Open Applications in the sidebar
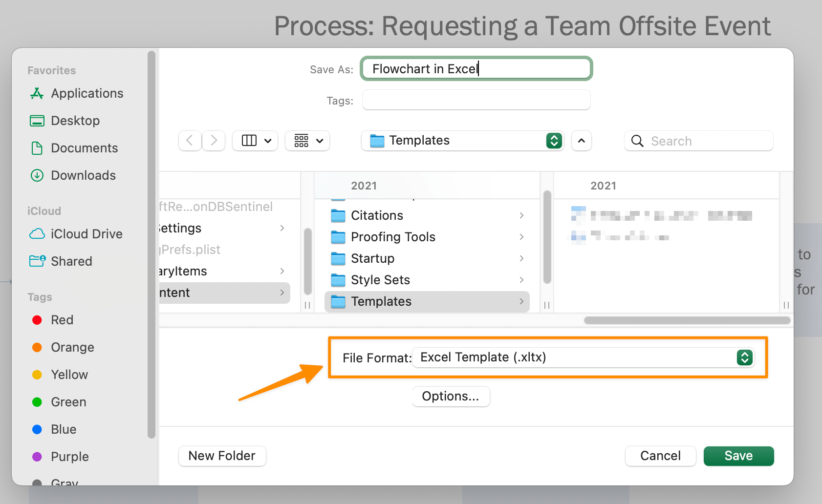 87,93
